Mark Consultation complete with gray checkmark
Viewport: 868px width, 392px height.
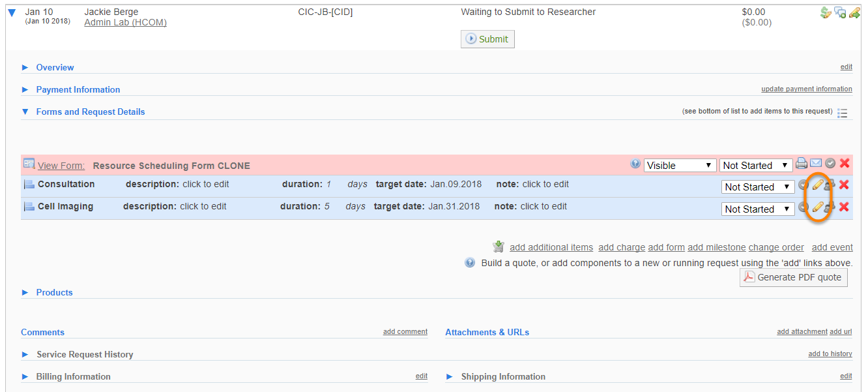coord(803,185)
